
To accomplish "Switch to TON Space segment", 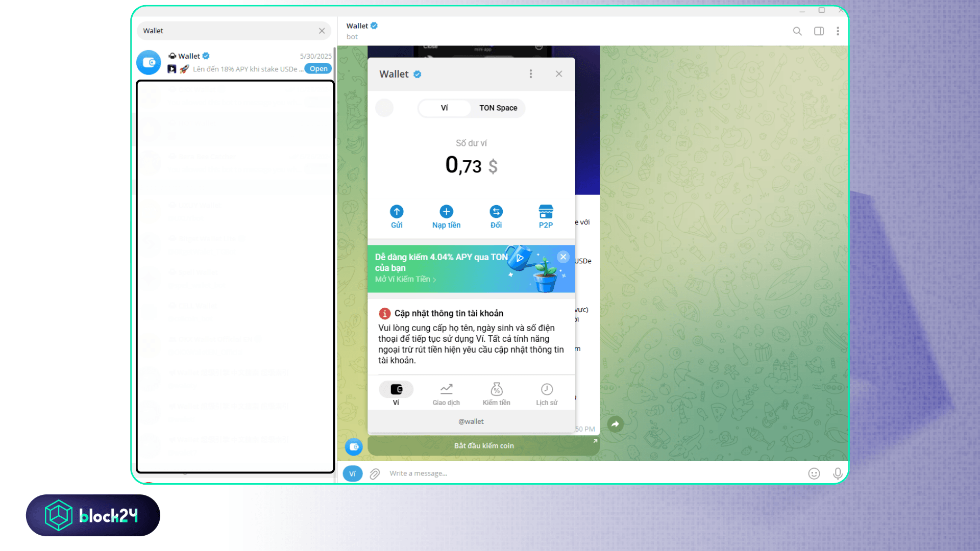I will 498,108.
